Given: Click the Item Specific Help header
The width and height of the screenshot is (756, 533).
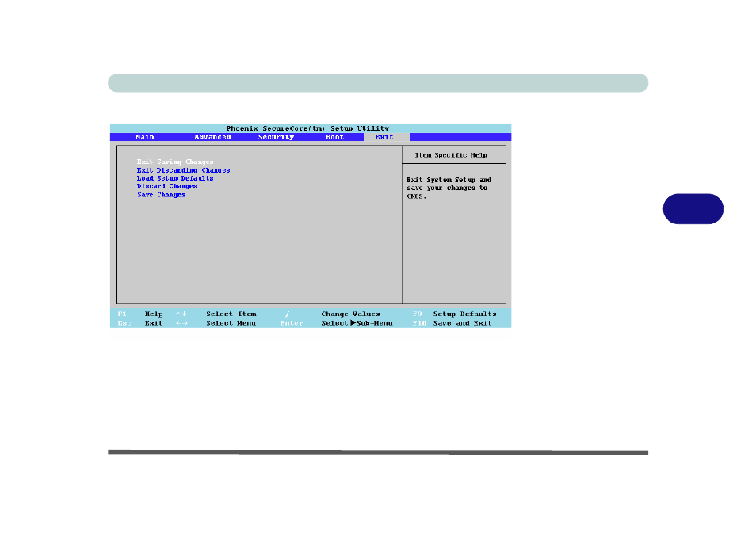Looking at the screenshot, I should [x=451, y=155].
